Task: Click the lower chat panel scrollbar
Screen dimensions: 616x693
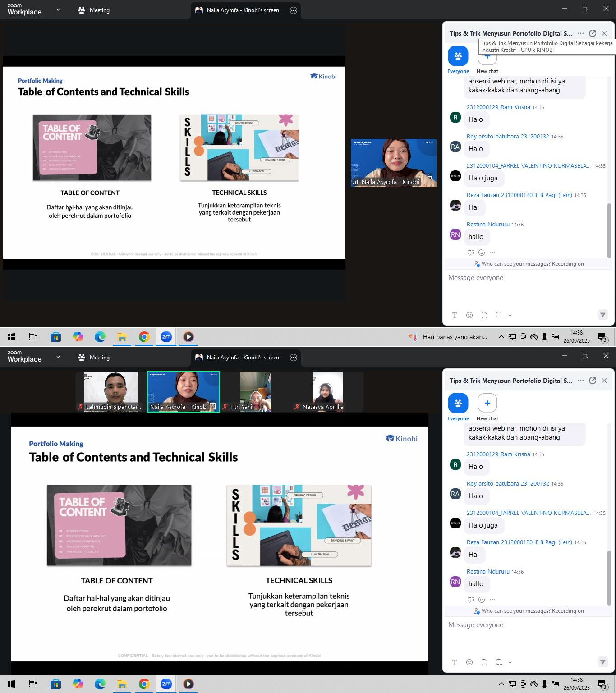Action: 609,577
